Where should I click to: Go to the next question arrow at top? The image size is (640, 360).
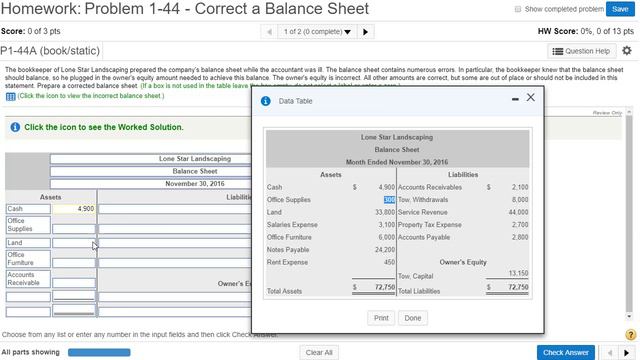(365, 32)
